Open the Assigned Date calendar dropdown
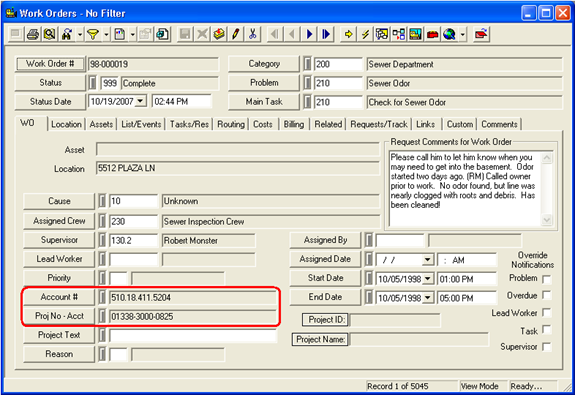 click(427, 260)
